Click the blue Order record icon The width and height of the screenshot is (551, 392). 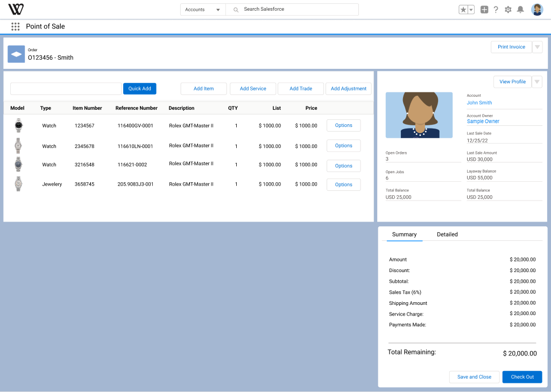click(x=16, y=54)
